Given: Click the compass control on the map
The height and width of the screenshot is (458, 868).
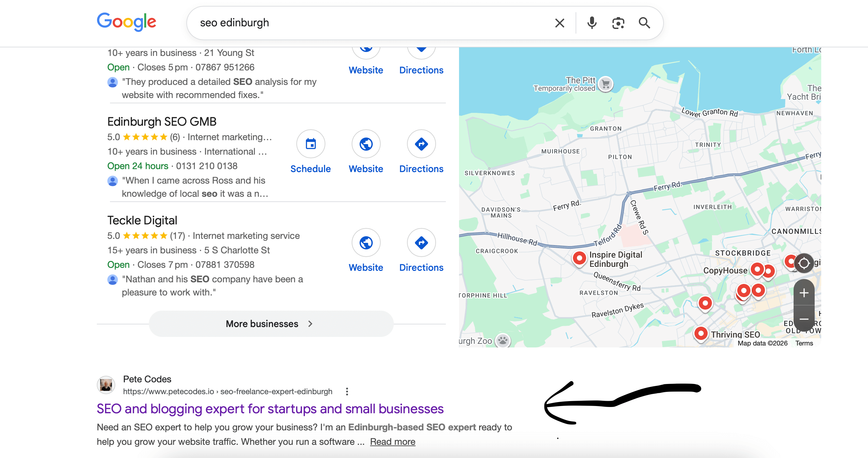Looking at the screenshot, I should tap(804, 263).
